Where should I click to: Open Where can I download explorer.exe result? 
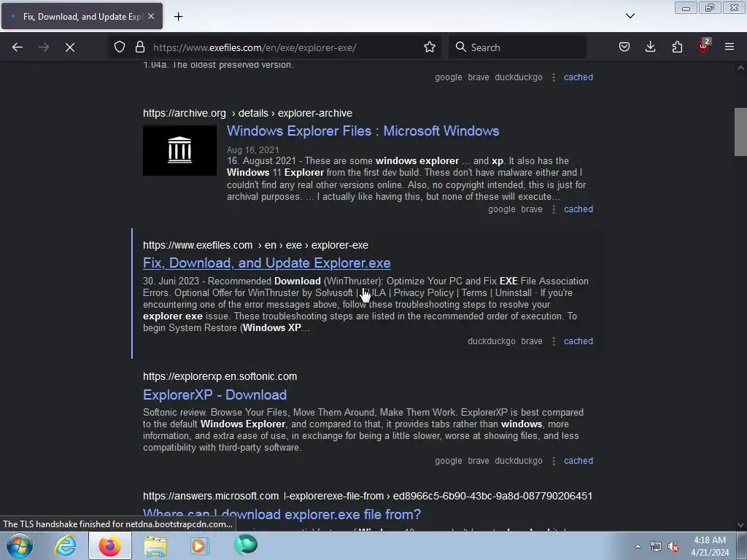pyautogui.click(x=282, y=514)
